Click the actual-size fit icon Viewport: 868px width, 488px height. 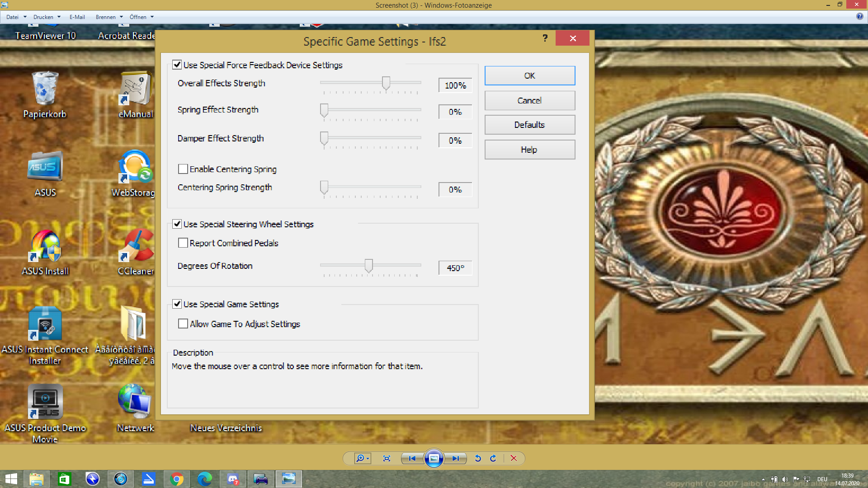click(x=387, y=458)
